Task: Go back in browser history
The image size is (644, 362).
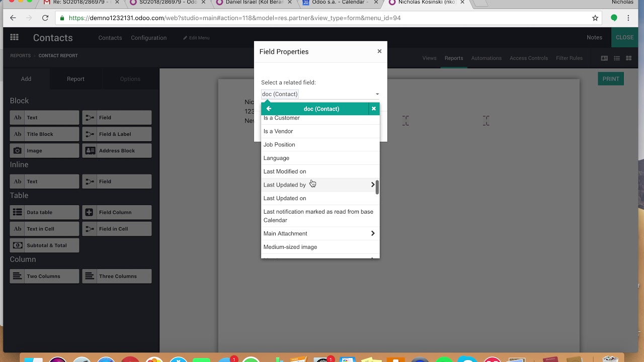Action: [13, 18]
